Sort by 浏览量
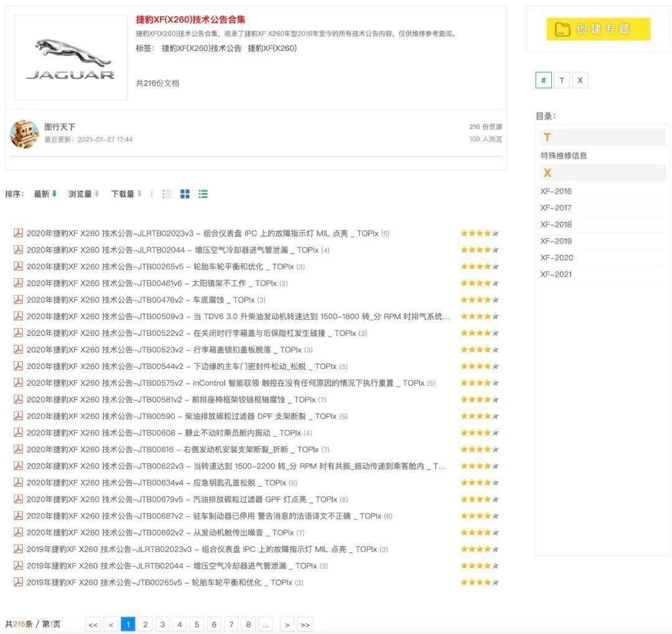This screenshot has width=672, height=634. click(84, 194)
